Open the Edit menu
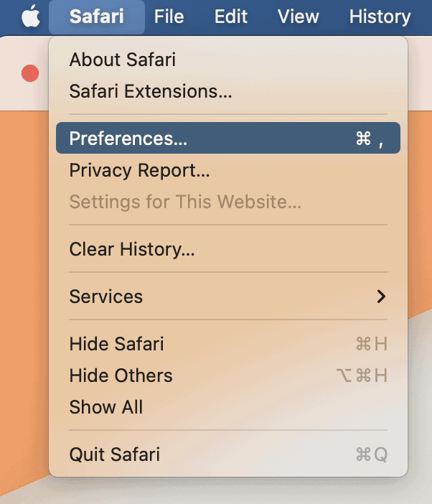This screenshot has height=504, width=432. point(231,17)
